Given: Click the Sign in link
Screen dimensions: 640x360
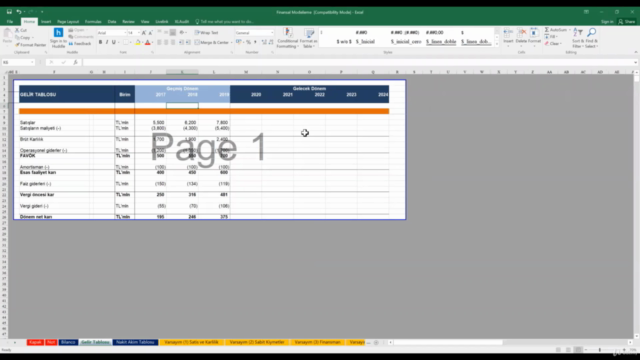Looking at the screenshot, I should click(x=607, y=22).
